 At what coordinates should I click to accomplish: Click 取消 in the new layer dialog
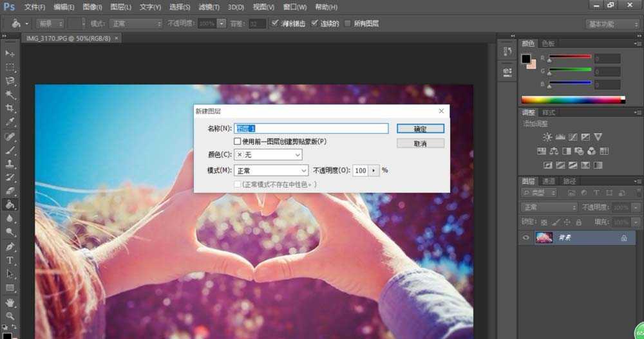(x=420, y=143)
